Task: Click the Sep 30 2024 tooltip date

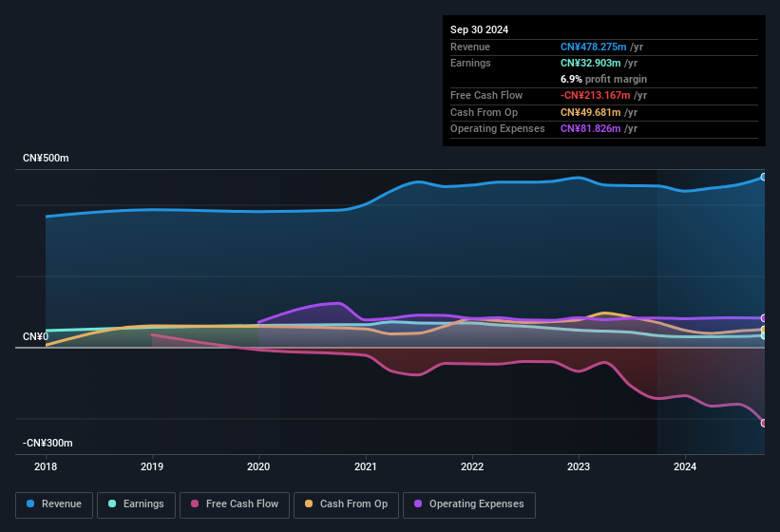Action: click(x=479, y=29)
